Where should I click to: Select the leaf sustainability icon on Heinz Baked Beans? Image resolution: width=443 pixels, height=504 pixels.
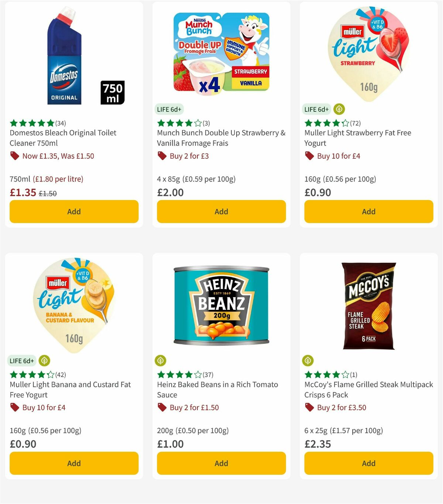pos(161,360)
